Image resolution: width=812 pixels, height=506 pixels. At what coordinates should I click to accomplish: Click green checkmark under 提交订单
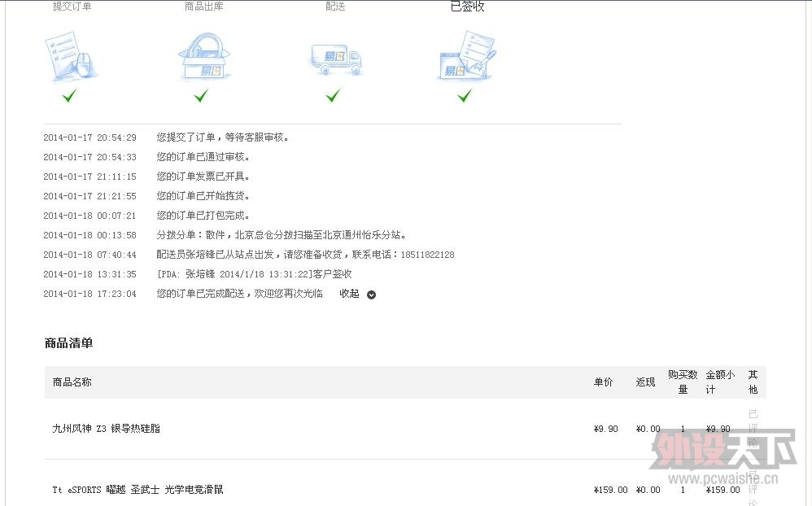pyautogui.click(x=69, y=95)
